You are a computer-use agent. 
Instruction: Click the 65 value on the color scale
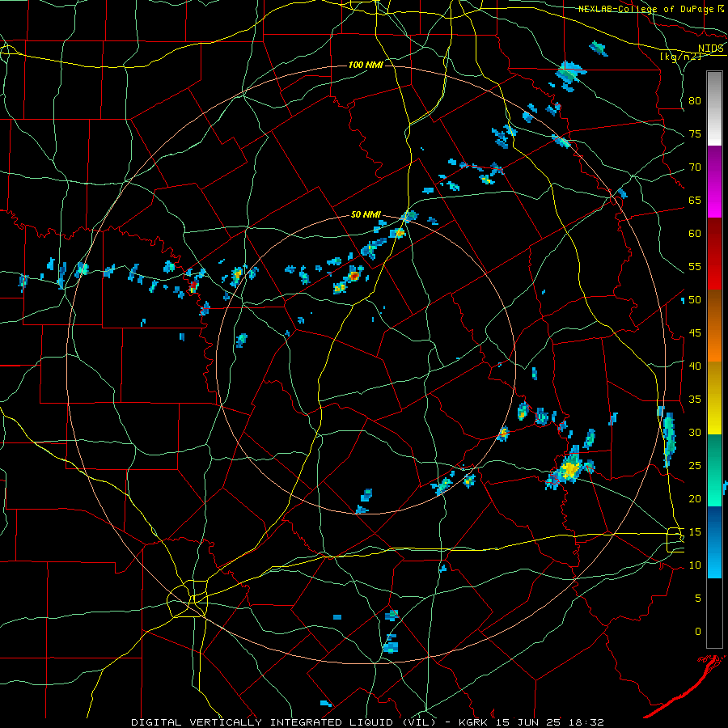click(695, 200)
